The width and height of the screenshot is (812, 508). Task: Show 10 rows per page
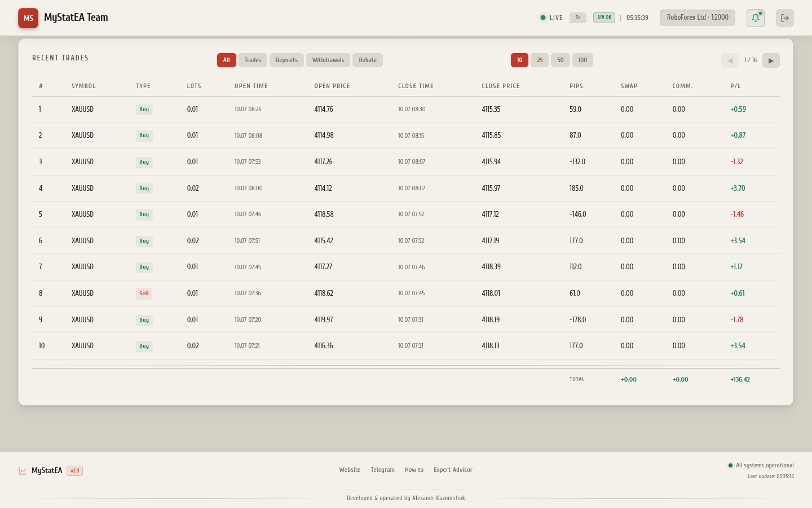519,60
